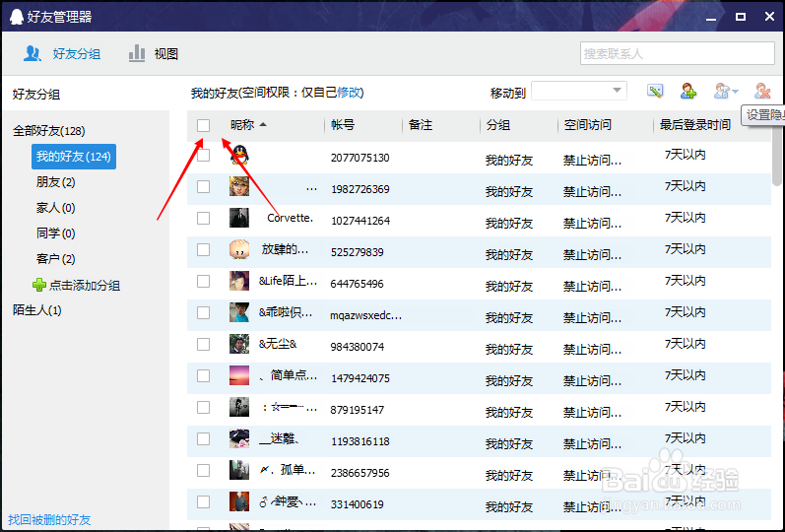Click the 点击添加分组 link text
Screen dimensions: 785x532
coord(85,286)
